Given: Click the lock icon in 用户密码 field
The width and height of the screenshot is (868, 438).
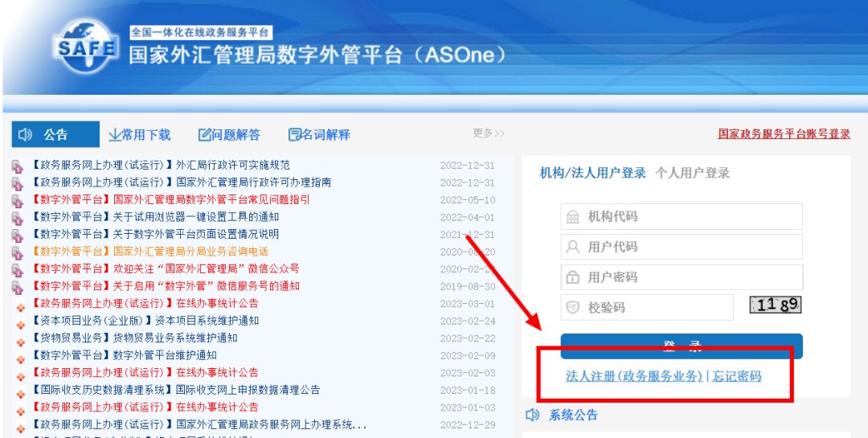Looking at the screenshot, I should click(x=572, y=277).
